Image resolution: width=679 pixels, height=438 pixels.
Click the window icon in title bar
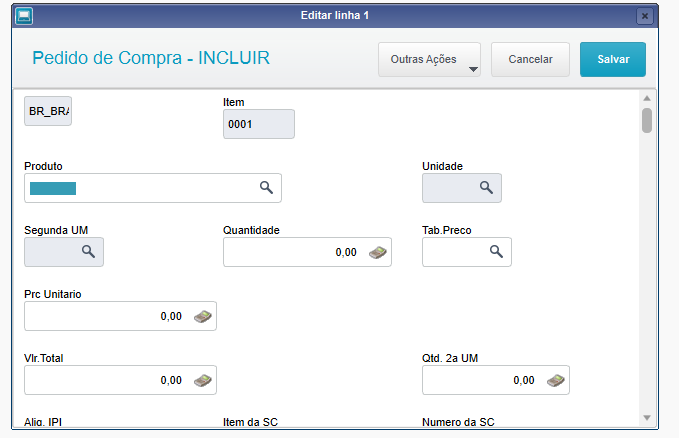point(24,16)
